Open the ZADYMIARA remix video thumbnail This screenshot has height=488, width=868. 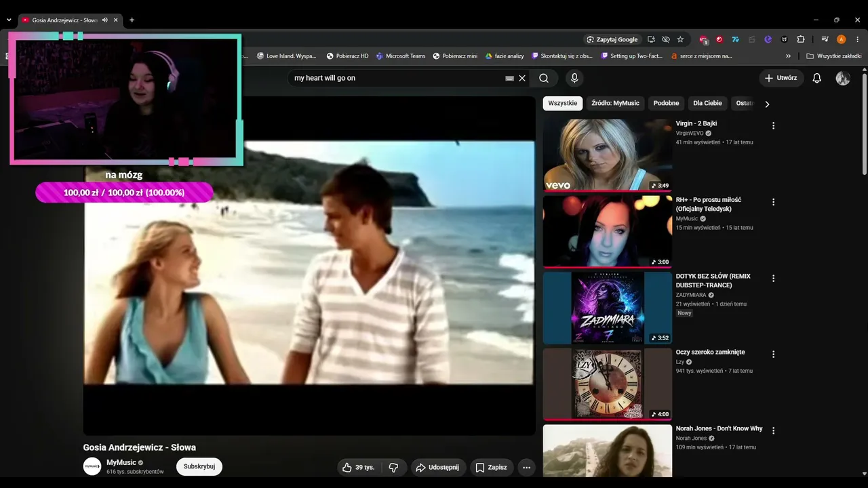click(608, 308)
